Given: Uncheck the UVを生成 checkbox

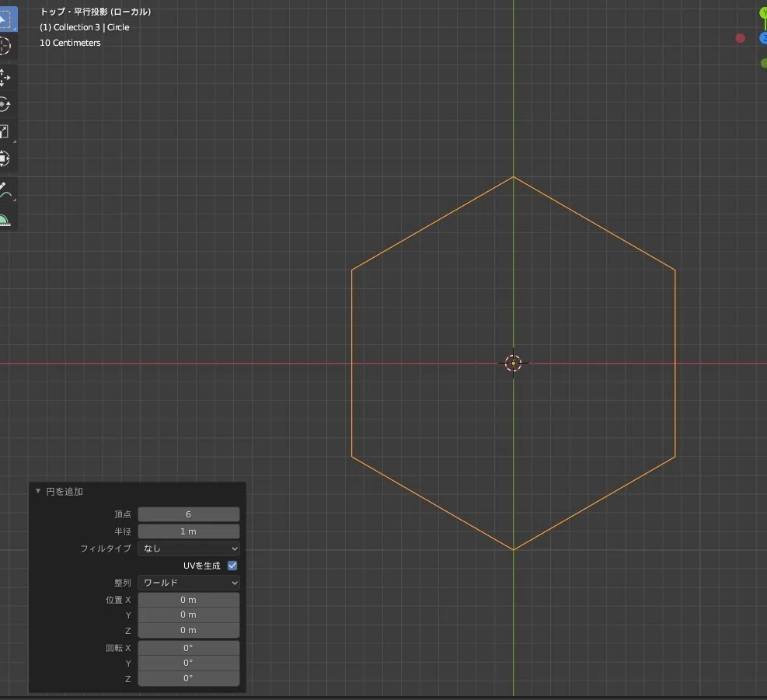Looking at the screenshot, I should pos(232,566).
